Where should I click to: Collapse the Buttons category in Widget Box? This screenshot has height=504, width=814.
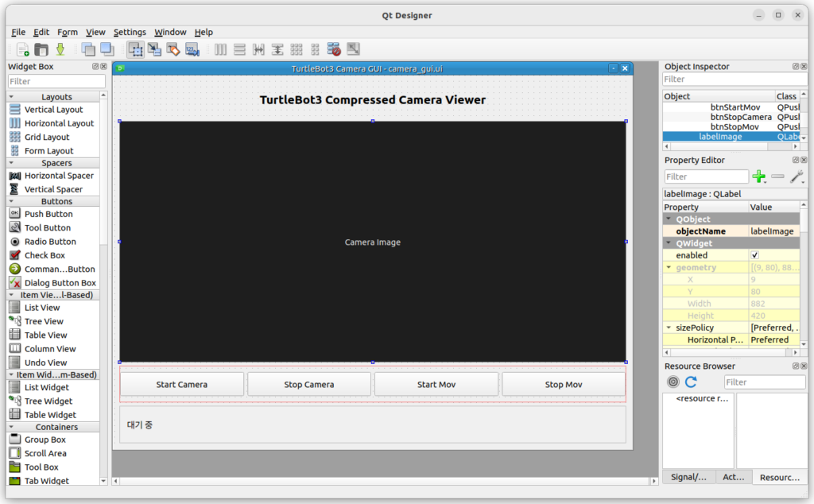[11, 201]
